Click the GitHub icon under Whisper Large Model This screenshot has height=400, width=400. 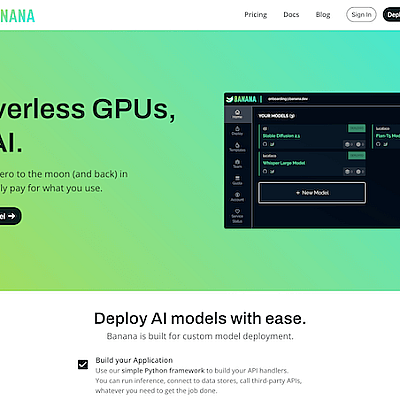(x=265, y=171)
